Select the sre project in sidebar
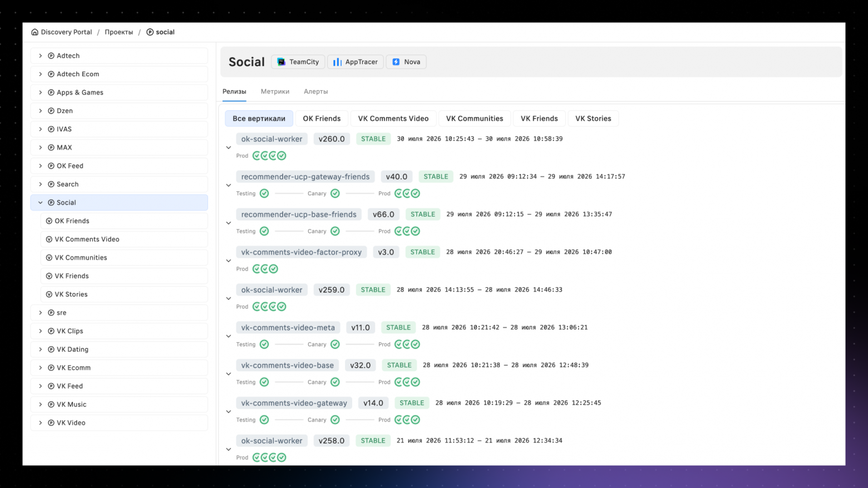This screenshot has height=488, width=868. [119, 313]
